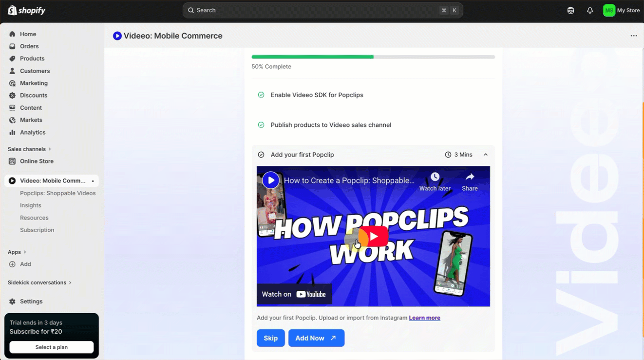Expand the Apps section chevron
Screen dimensions: 644x360
tap(25, 252)
